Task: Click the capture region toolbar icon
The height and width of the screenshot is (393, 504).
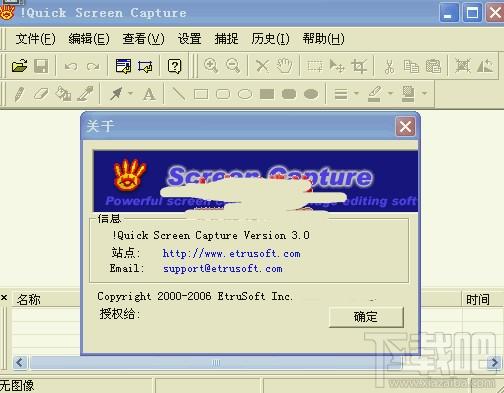Action: click(145, 66)
